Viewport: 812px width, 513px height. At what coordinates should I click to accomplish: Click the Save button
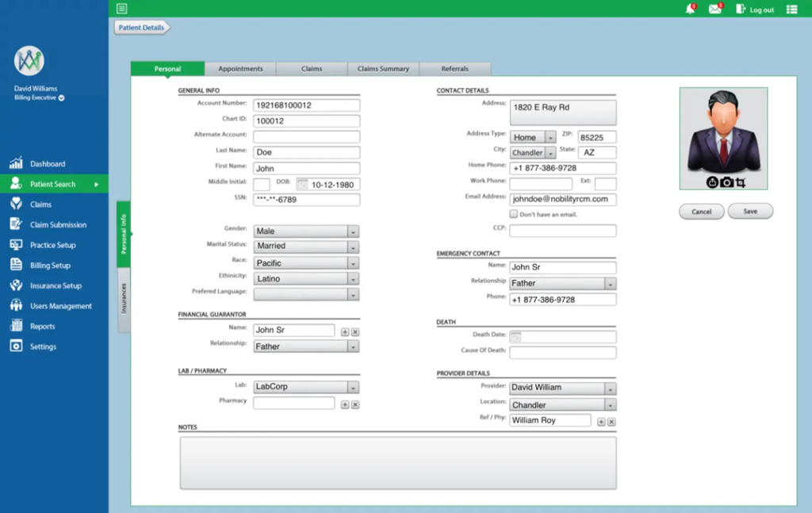click(750, 212)
